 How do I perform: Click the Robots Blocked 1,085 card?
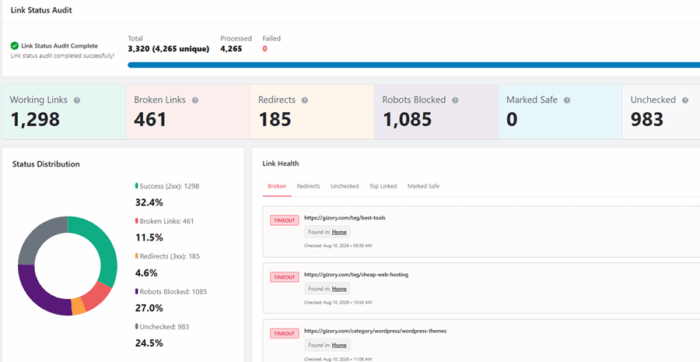coord(436,112)
